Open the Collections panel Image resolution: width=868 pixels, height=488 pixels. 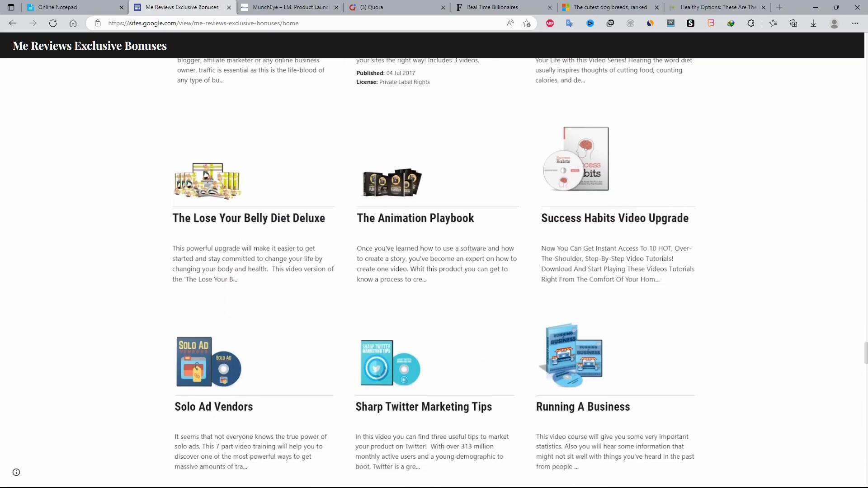pos(793,23)
